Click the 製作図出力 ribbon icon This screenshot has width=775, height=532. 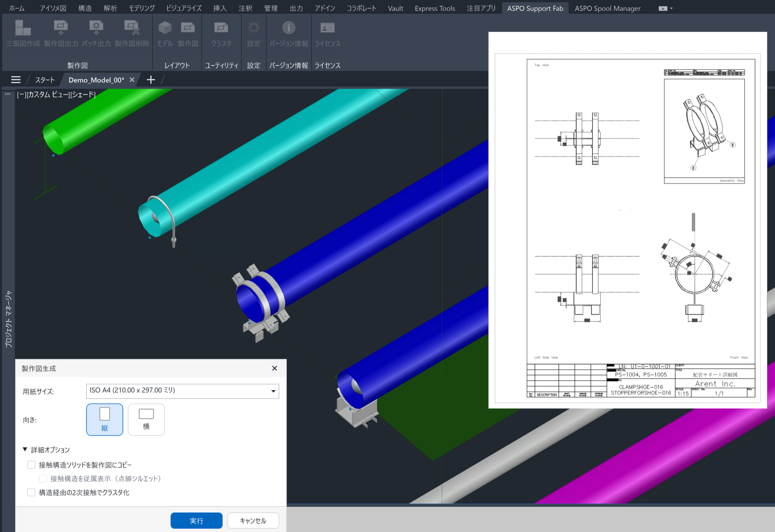(61, 28)
